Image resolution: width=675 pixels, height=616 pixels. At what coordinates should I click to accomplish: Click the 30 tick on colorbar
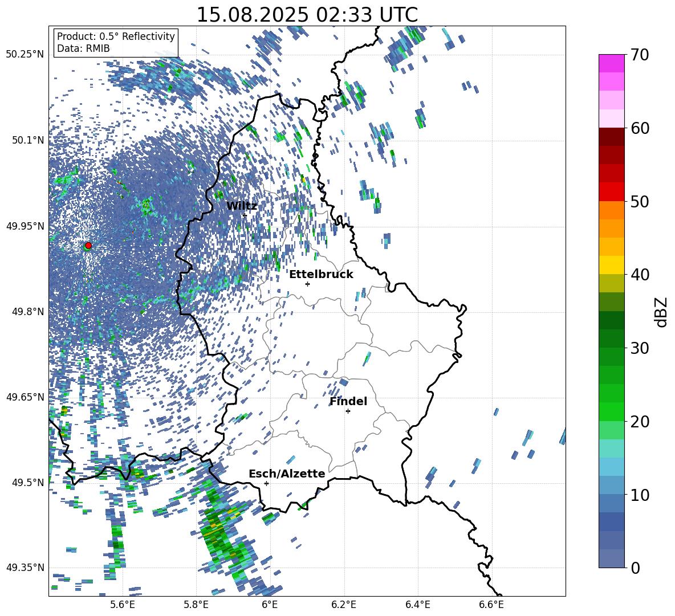tap(639, 348)
